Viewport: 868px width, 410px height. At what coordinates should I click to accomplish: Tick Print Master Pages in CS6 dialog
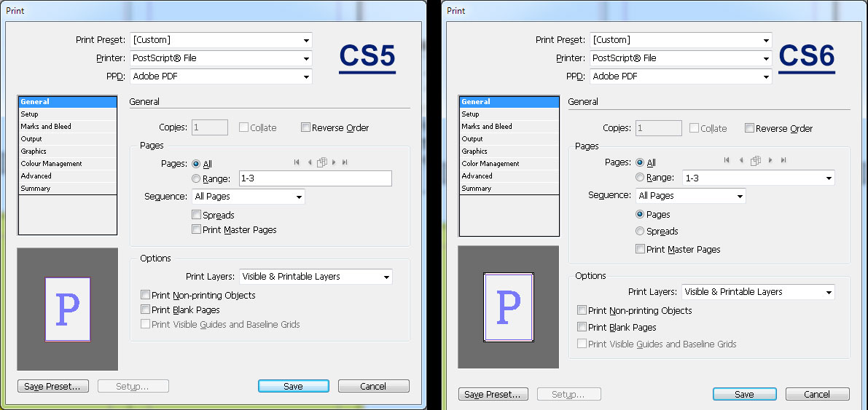641,249
